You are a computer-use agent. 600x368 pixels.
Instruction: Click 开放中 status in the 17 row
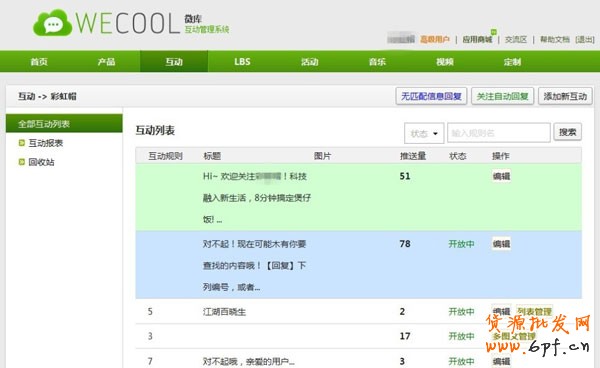click(x=461, y=336)
